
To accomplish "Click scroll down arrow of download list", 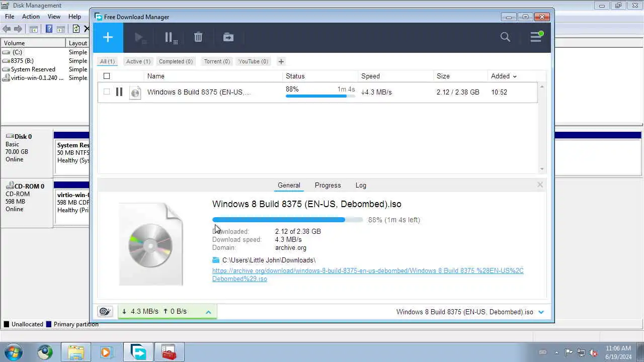I will 542,169.
